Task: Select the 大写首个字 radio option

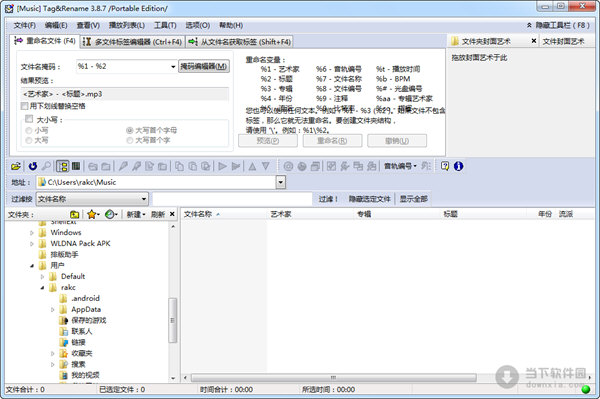Action: (x=129, y=140)
